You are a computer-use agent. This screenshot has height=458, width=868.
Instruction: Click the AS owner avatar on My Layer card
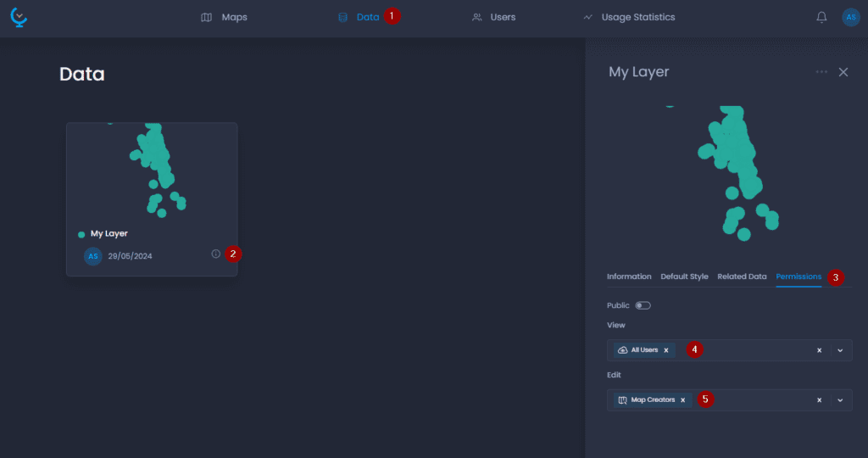(93, 256)
